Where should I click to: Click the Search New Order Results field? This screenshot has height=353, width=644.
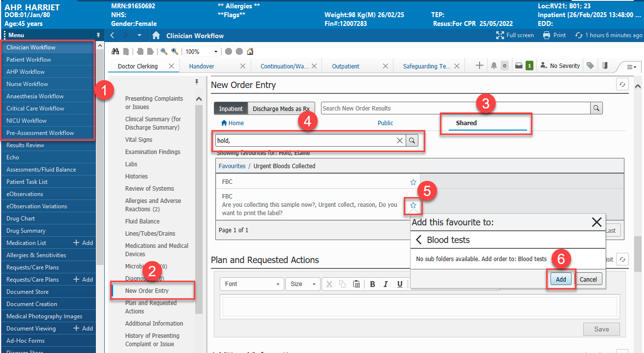(456, 108)
